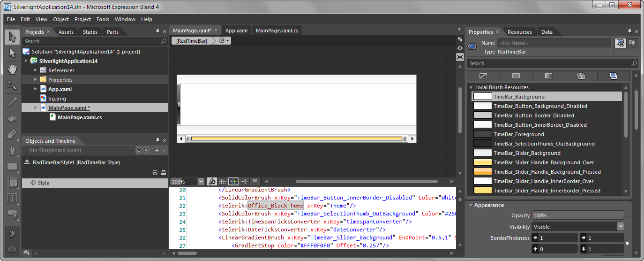The width and height of the screenshot is (644, 261).
Task: Click the search magnifier in Properties panel
Action: pyautogui.click(x=634, y=63)
